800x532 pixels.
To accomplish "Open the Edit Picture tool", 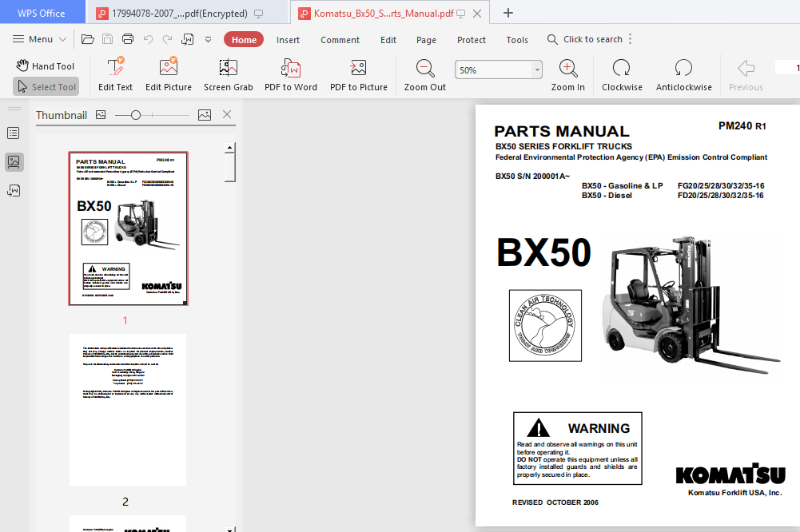I will coord(169,74).
